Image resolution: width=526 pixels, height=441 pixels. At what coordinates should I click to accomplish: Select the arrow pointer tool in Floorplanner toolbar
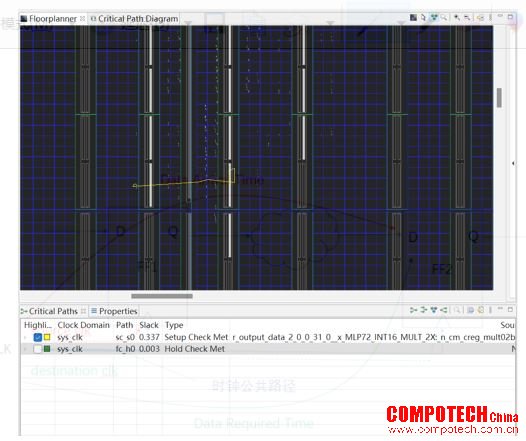pos(423,17)
